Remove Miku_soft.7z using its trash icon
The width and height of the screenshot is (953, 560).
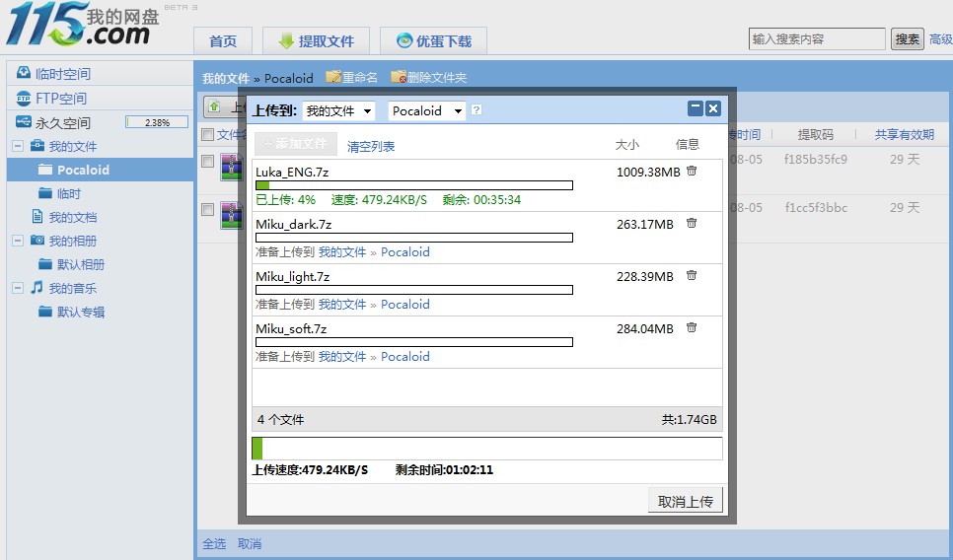coord(691,327)
